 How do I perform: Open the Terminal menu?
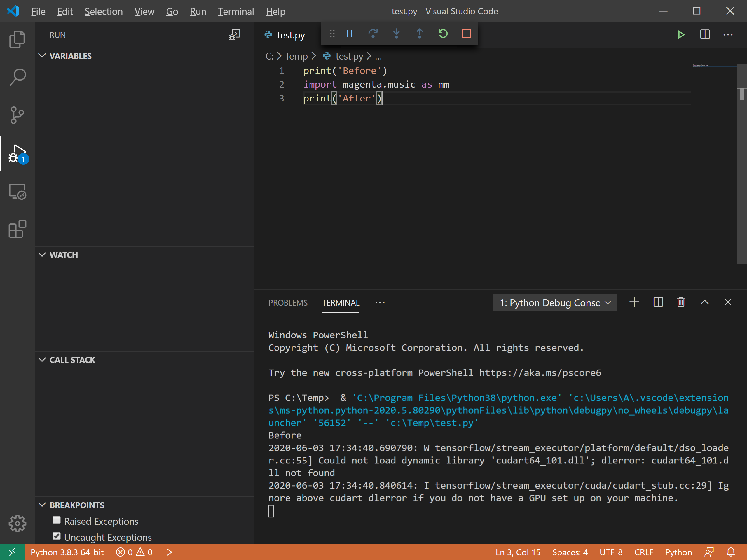[235, 11]
